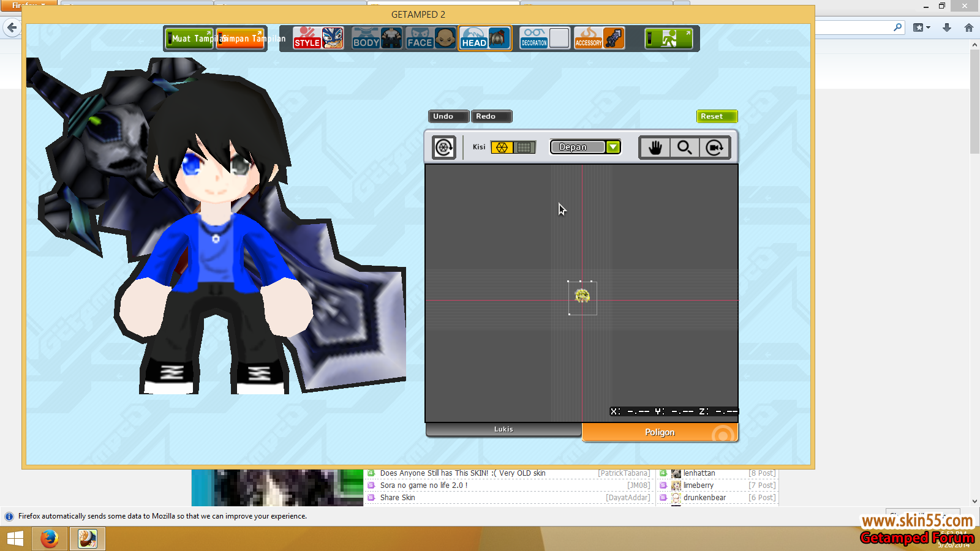This screenshot has width=980, height=551.
Task: Click Muat Tampilan button
Action: click(x=190, y=39)
